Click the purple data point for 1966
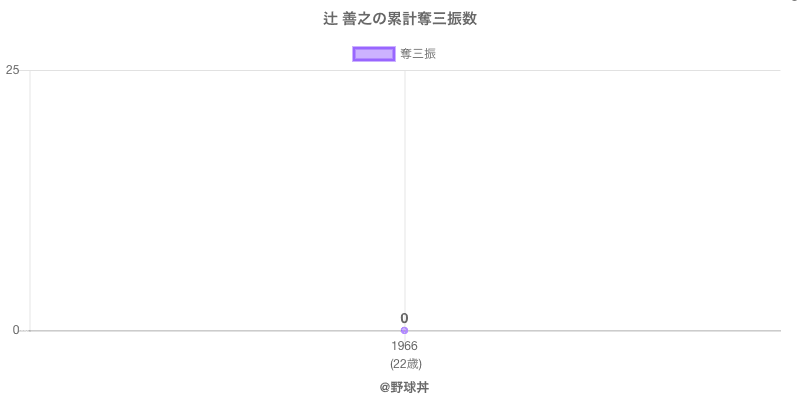The image size is (800, 400). pyautogui.click(x=404, y=330)
